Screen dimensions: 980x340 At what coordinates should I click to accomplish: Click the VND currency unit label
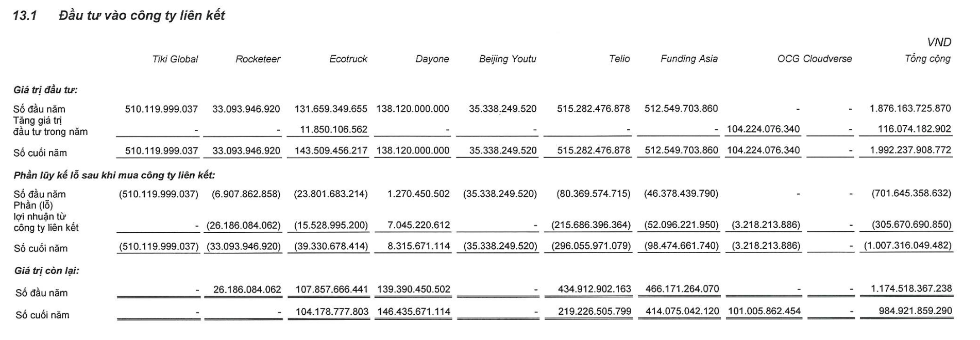pos(939,42)
